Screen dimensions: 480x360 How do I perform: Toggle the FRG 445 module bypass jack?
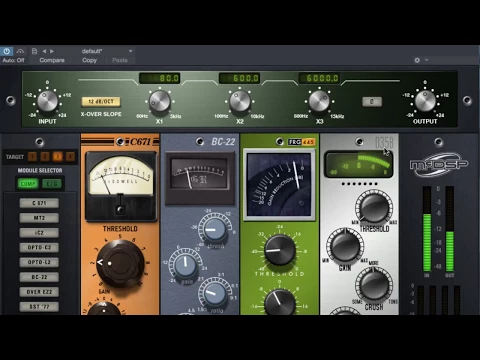tap(280, 142)
